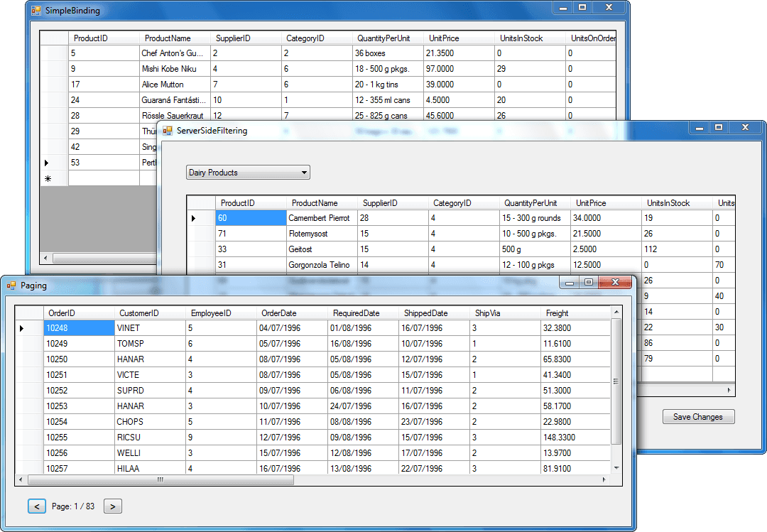Click scroll-up arrow of Paging grid scrollbar

click(616, 312)
